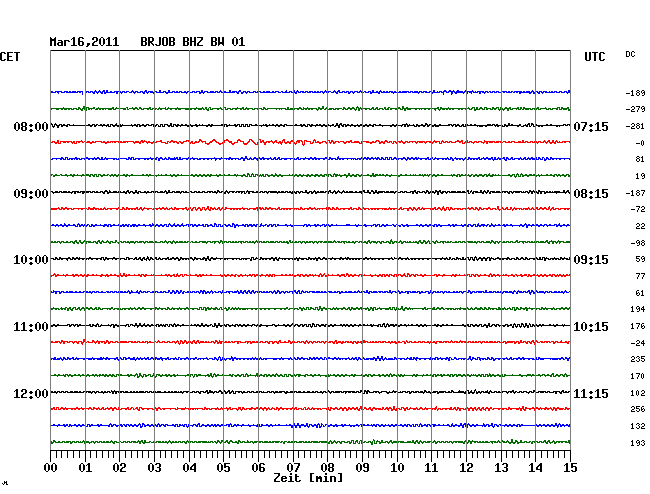Click the DC value "59"
Image resolution: width=650 pixels, height=494 pixels.
tap(640, 259)
